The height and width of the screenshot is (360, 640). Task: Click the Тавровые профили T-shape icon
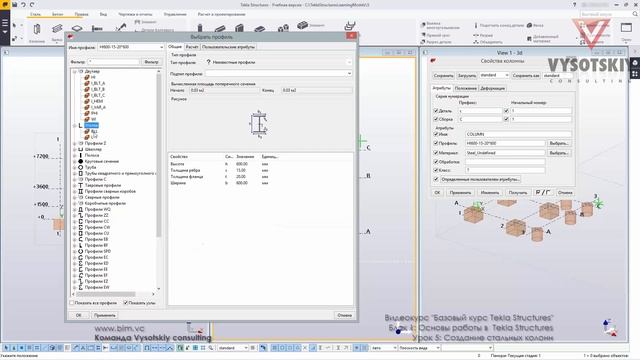click(81, 185)
